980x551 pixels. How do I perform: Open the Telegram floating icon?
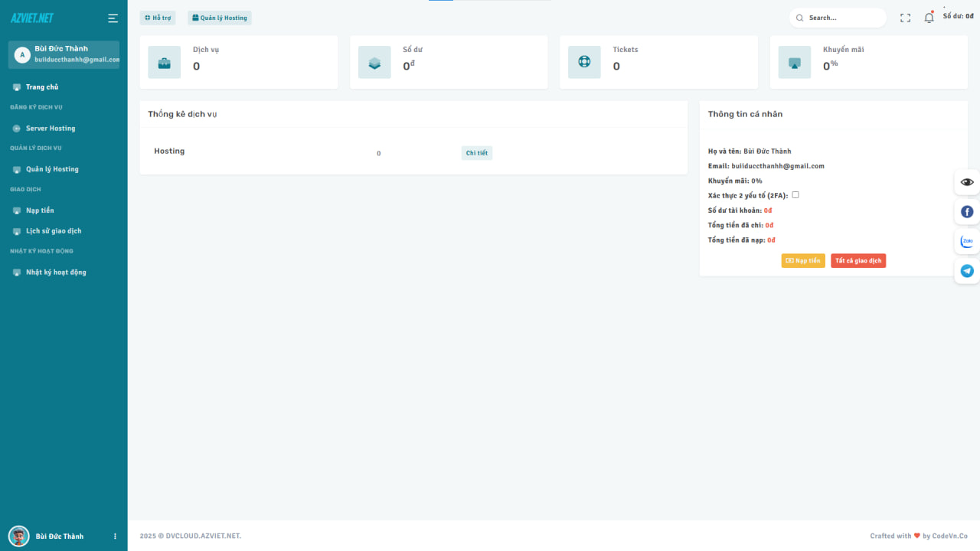[x=967, y=271]
